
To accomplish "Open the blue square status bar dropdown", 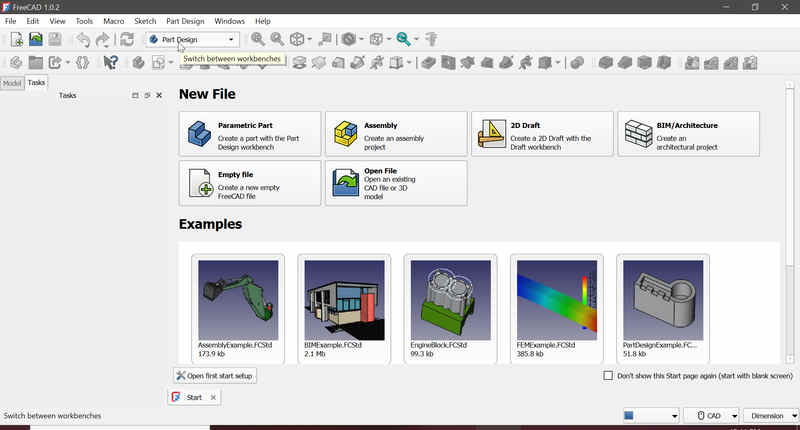I will (651, 416).
